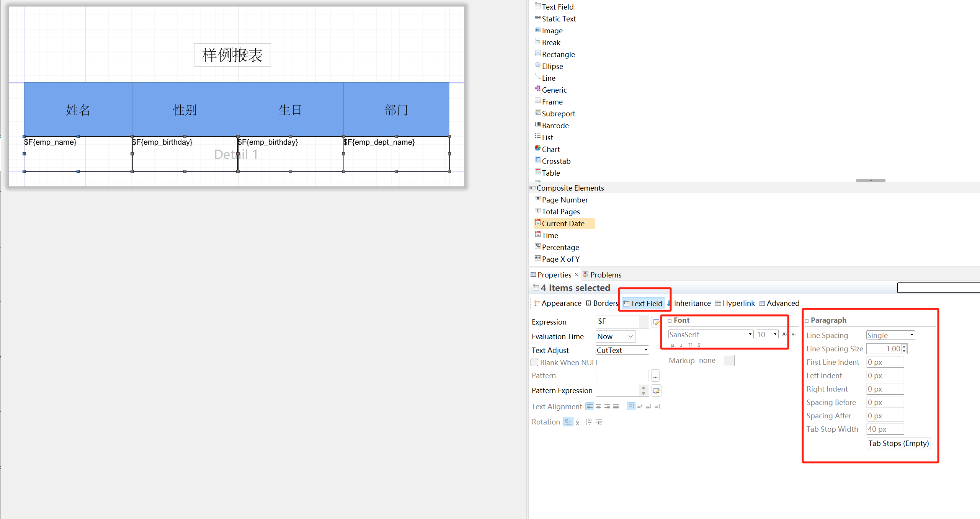Click the underline font style icon

tap(690, 345)
